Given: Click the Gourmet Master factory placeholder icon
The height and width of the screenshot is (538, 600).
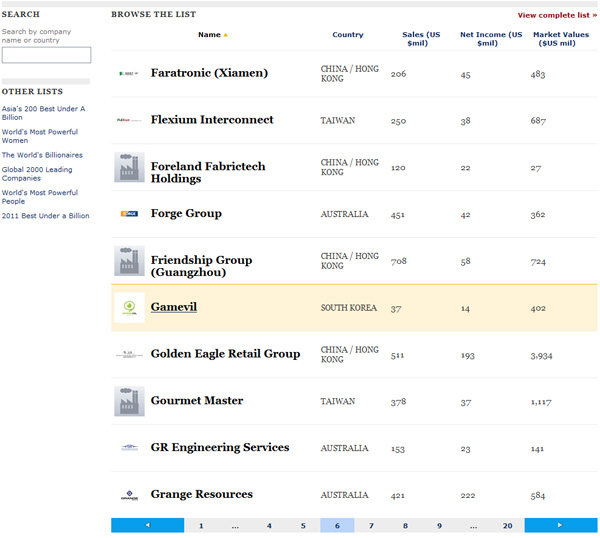Looking at the screenshot, I should tap(129, 401).
